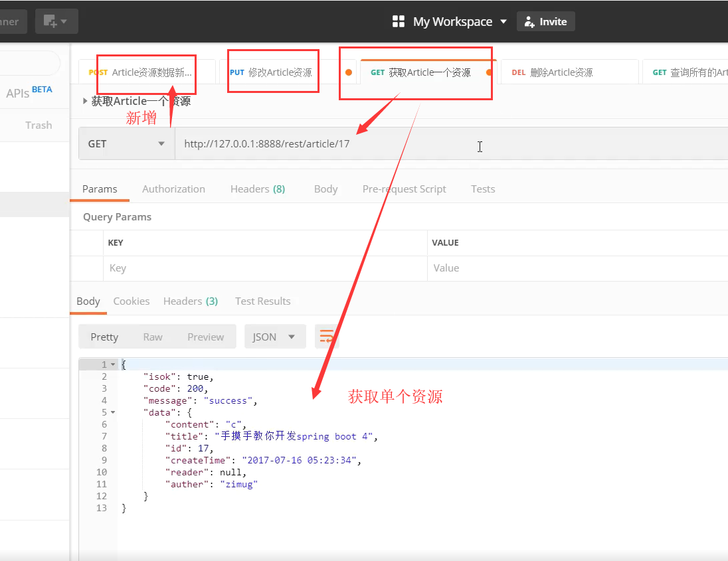Open the JSON format dropdown

(x=275, y=337)
